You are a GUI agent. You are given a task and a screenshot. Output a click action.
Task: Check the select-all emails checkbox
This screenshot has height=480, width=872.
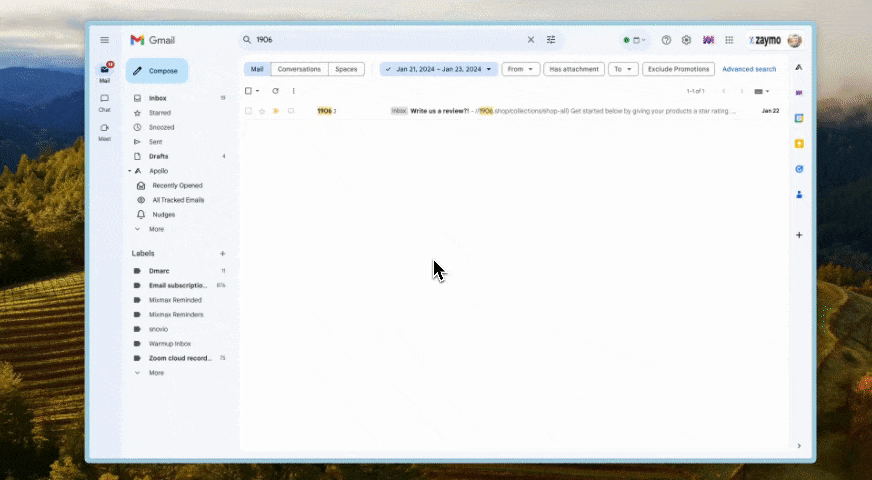pyautogui.click(x=249, y=91)
